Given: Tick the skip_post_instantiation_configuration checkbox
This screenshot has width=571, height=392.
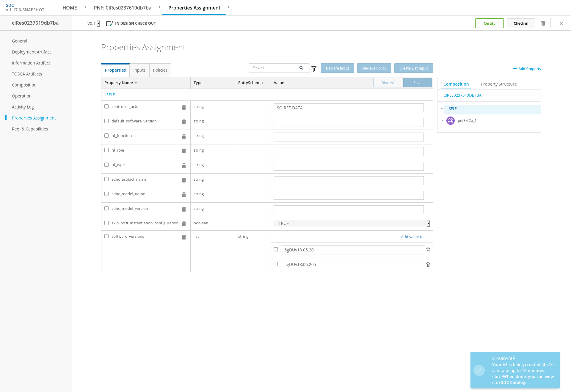Looking at the screenshot, I should (x=106, y=223).
